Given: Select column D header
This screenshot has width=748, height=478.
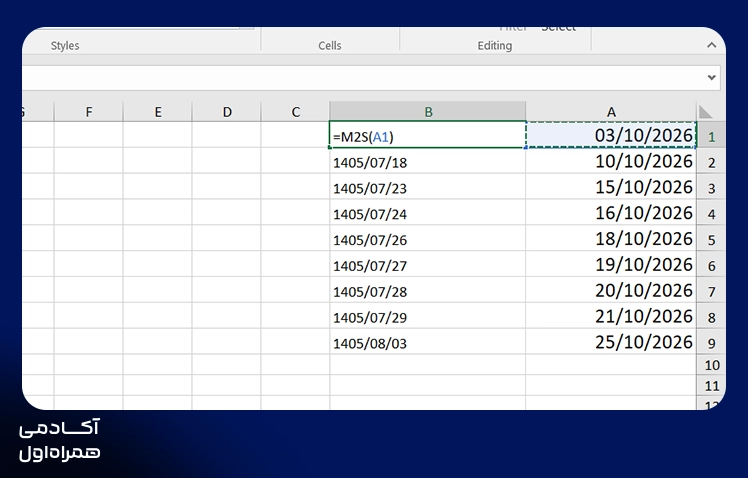Looking at the screenshot, I should [227, 112].
